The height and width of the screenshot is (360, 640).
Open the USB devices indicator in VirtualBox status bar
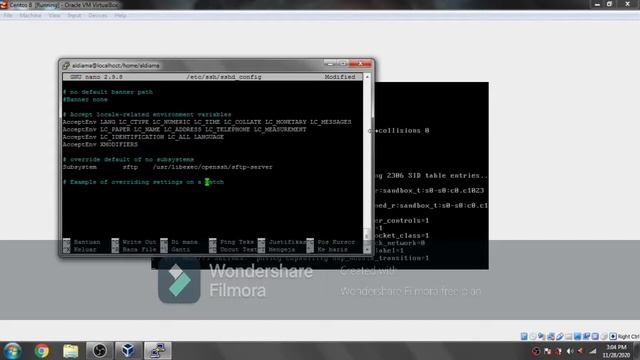pyautogui.click(x=560, y=336)
